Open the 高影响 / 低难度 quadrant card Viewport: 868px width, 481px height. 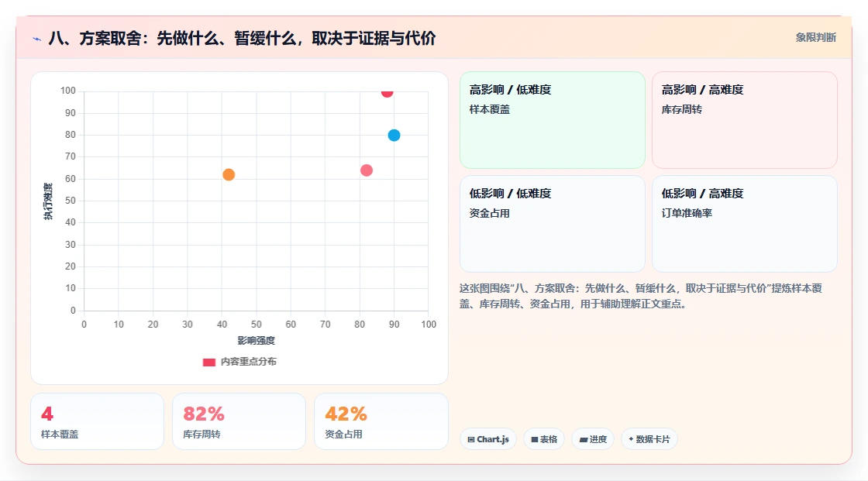click(x=553, y=119)
